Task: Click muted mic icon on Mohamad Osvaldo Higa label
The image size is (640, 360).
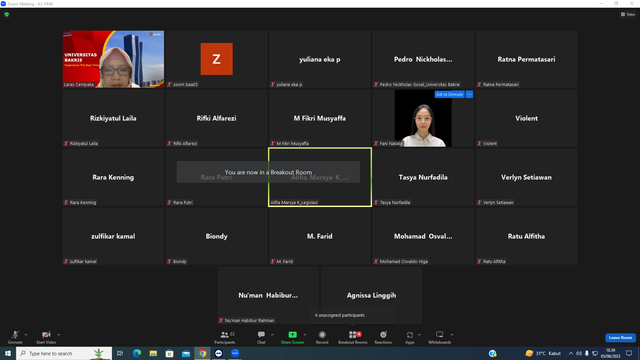Action: point(376,262)
